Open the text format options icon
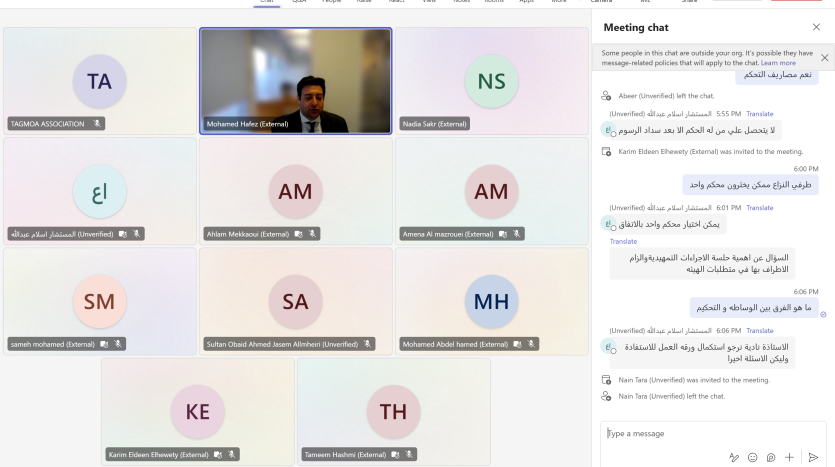This screenshot has height=467, width=835. (734, 456)
